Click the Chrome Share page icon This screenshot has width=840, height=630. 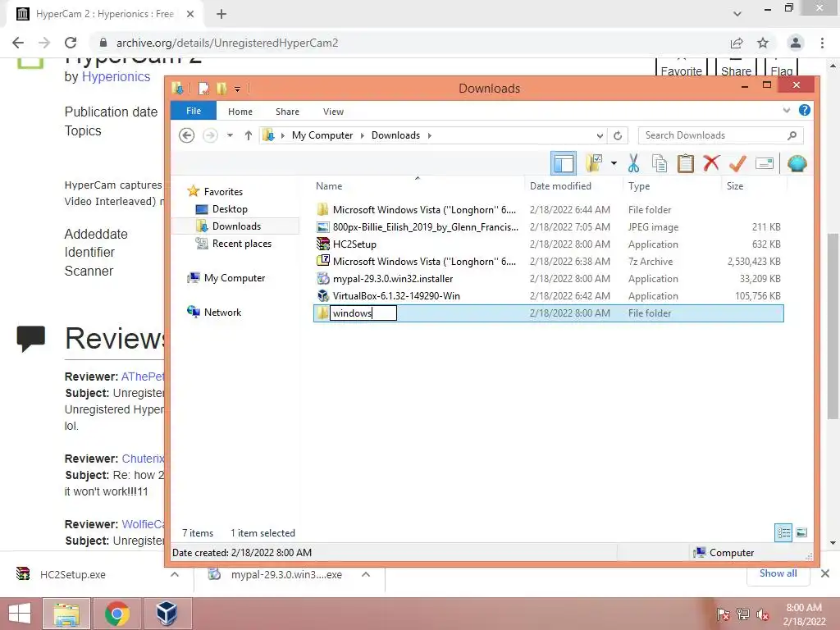(x=737, y=43)
